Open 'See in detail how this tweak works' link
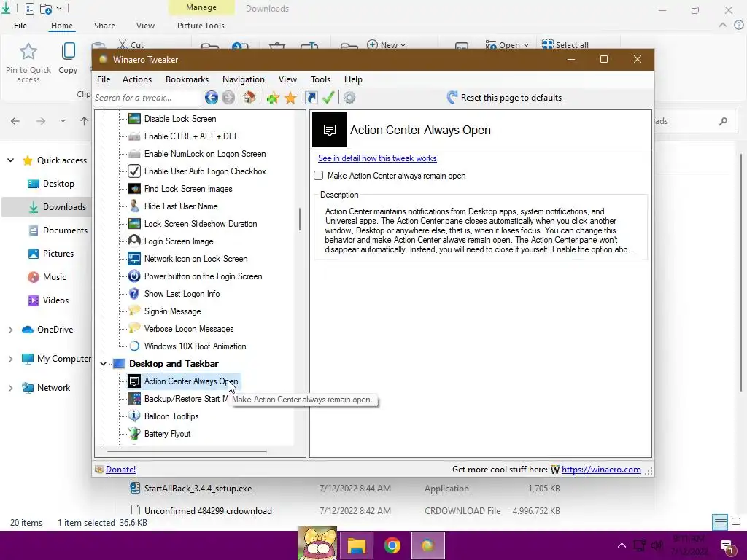This screenshot has width=747, height=560. [377, 158]
